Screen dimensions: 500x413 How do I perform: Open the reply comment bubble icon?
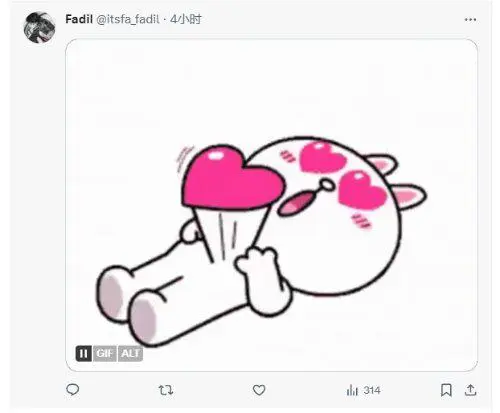pyautogui.click(x=73, y=390)
